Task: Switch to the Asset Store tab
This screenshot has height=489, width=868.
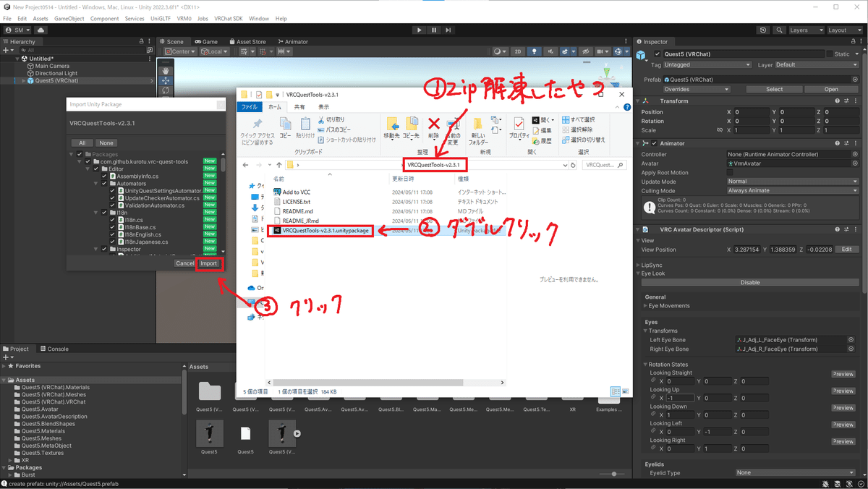Action: pos(247,42)
